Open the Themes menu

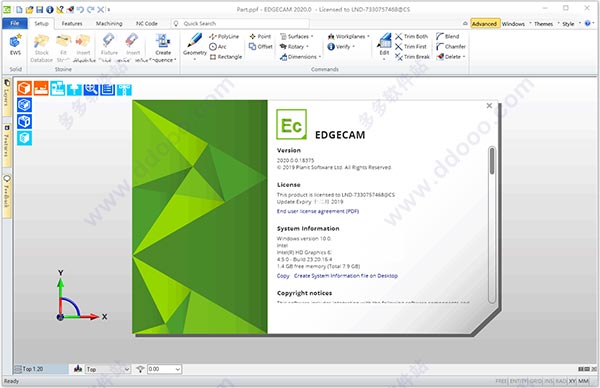pos(543,24)
